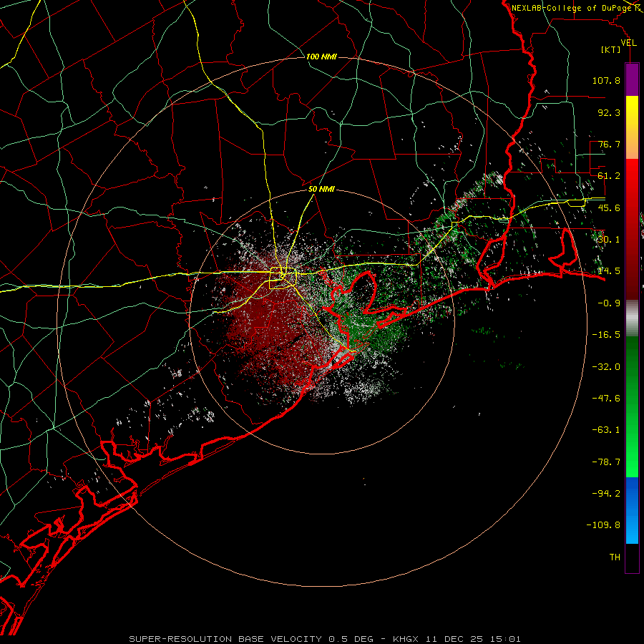Select the -47.6 velocity scale value
644x644 pixels.
pos(606,399)
